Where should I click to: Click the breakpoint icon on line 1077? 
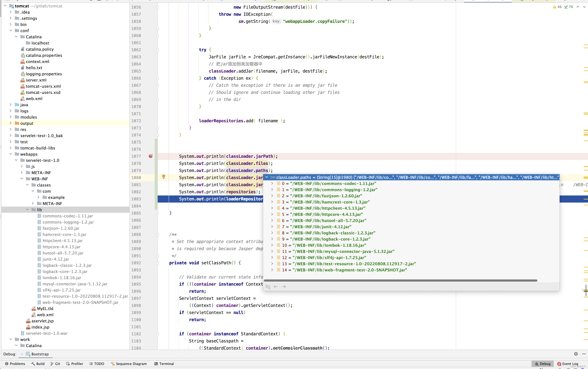tap(151, 156)
